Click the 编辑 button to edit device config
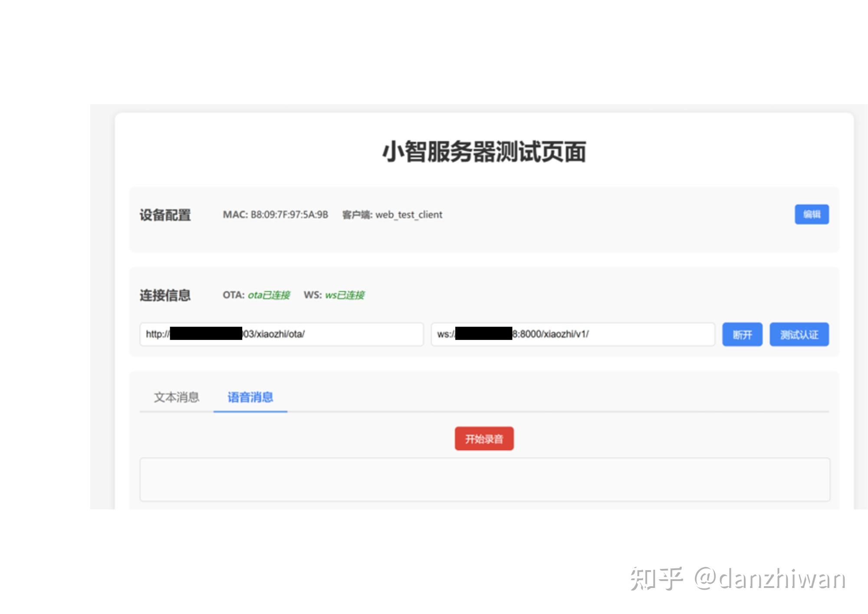This screenshot has width=868, height=614. coord(811,214)
